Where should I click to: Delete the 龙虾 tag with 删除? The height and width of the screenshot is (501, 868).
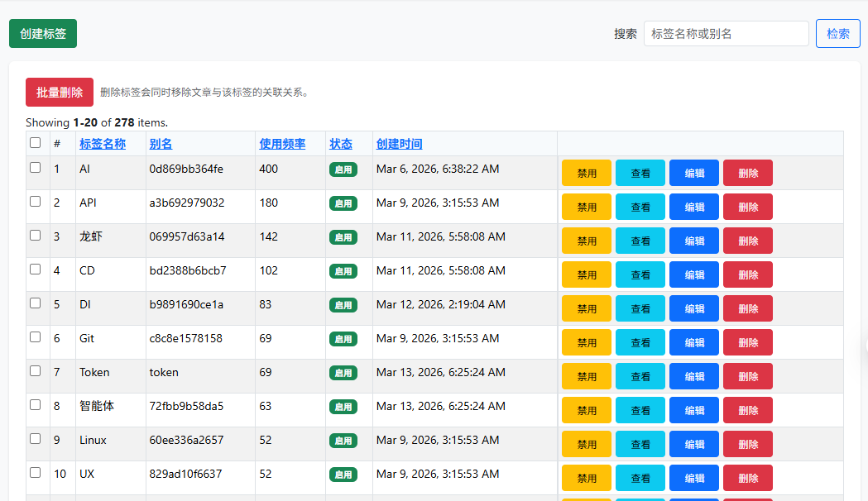click(x=748, y=241)
